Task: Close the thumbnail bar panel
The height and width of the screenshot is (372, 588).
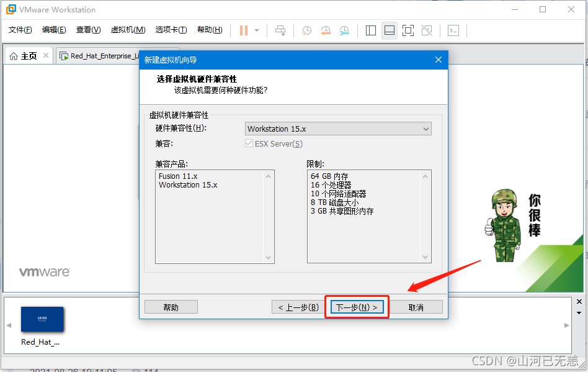Action: (579, 301)
